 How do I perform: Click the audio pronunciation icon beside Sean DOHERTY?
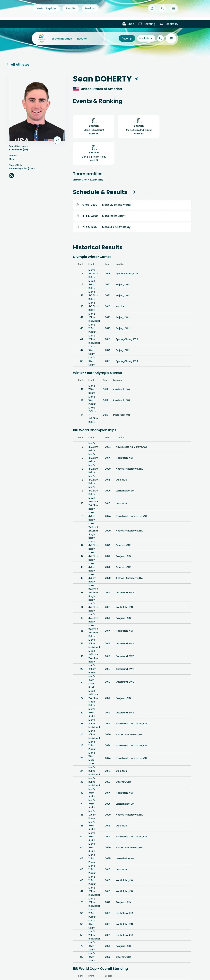pos(136,79)
